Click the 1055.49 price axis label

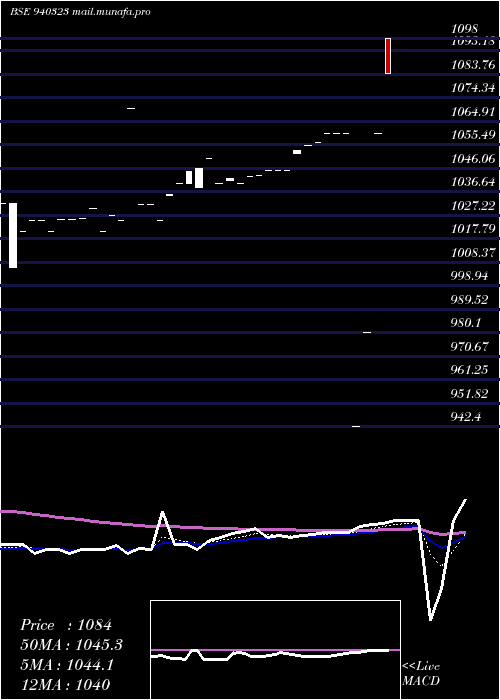473,135
